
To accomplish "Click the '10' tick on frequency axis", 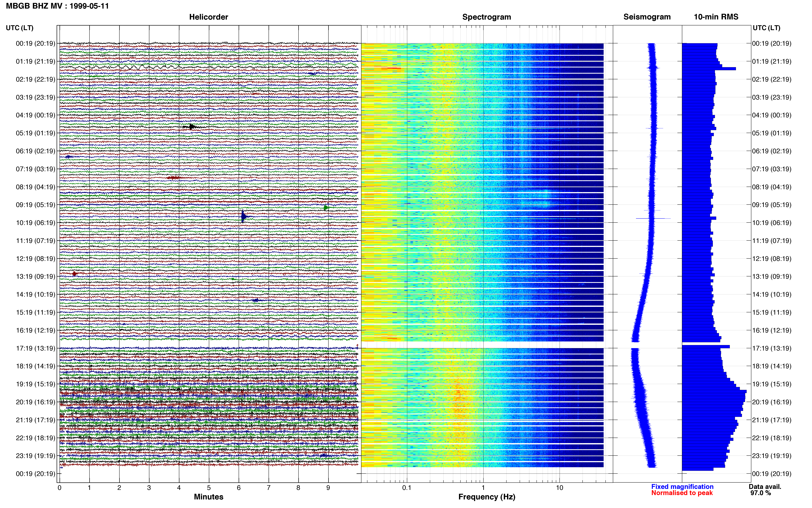I will click(559, 488).
